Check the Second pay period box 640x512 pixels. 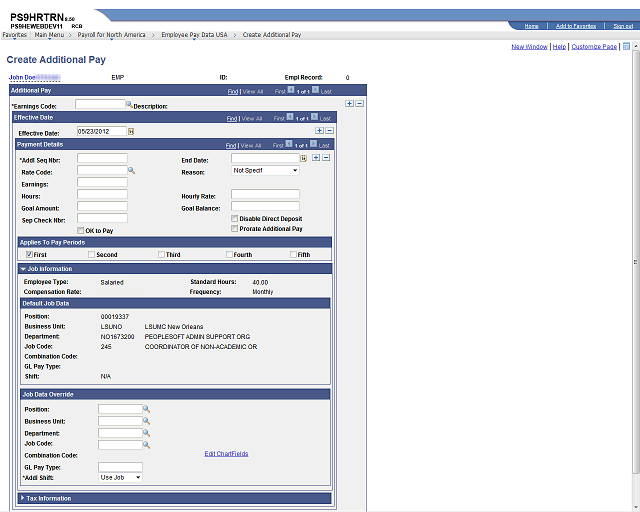(91, 254)
